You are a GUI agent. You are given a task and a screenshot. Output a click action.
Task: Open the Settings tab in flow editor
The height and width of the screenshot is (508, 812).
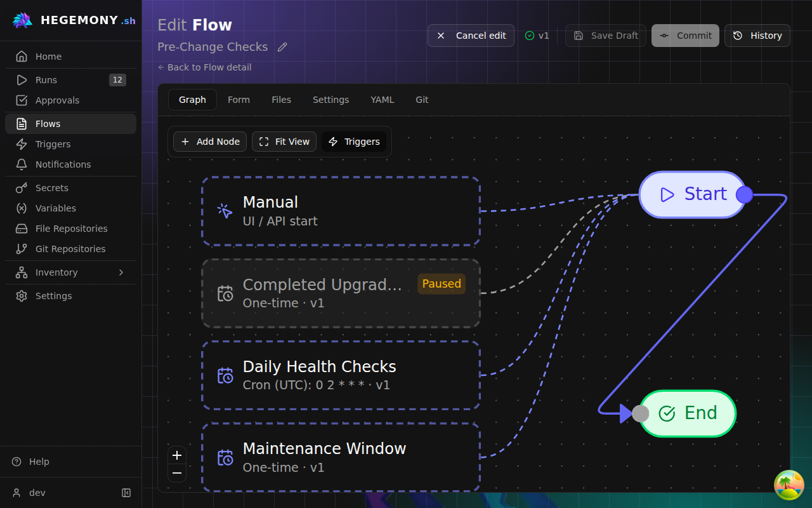(331, 100)
